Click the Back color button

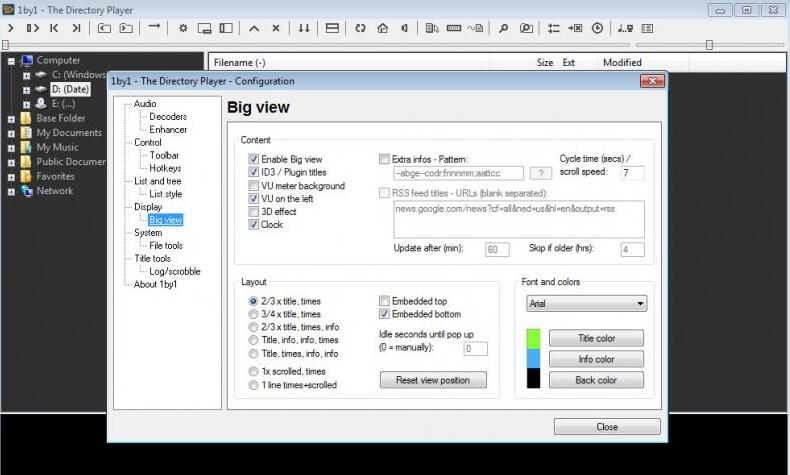coord(596,380)
